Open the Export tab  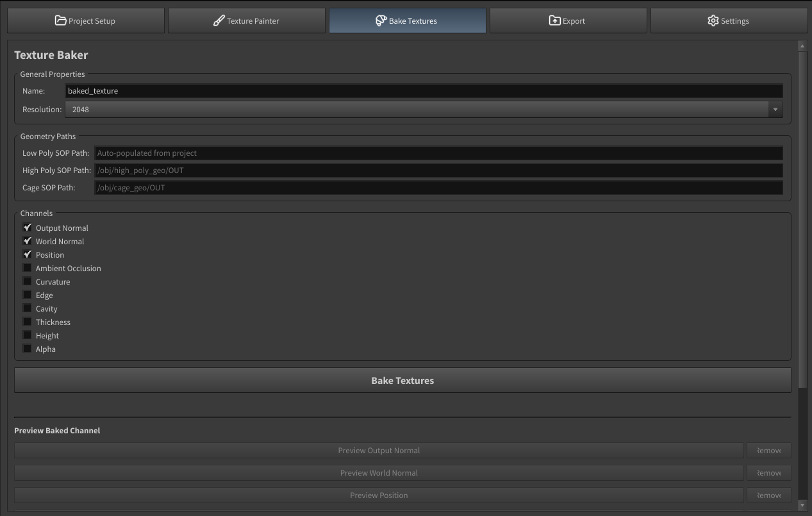[x=568, y=21]
